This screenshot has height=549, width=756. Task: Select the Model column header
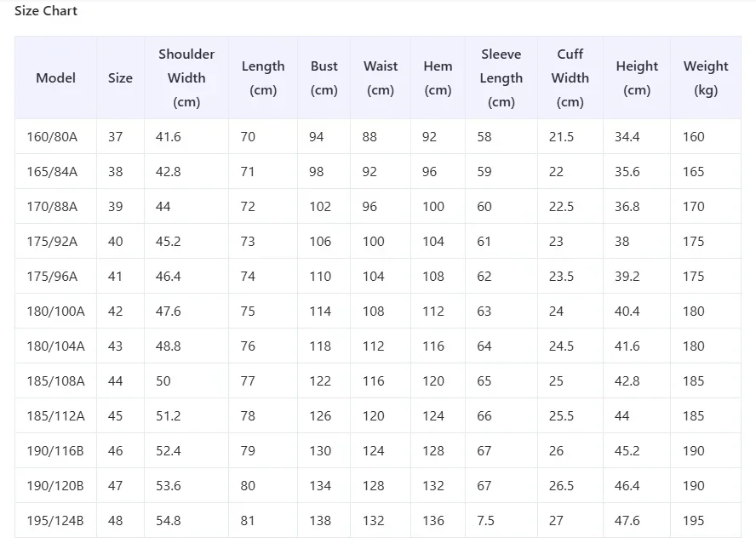pos(55,77)
